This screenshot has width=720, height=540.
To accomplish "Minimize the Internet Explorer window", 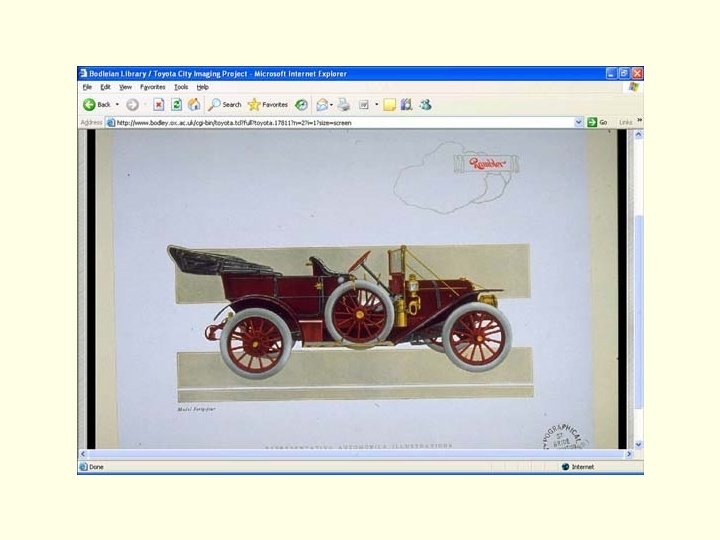I will pos(611,73).
